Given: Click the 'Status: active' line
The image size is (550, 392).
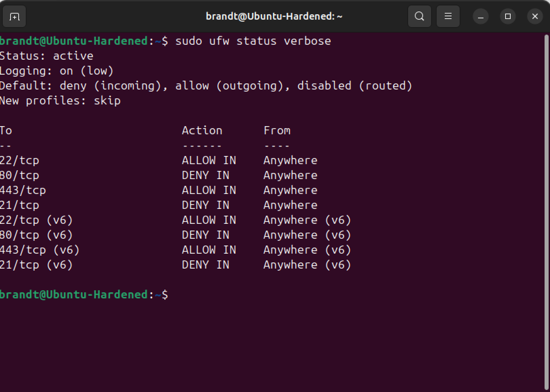Looking at the screenshot, I should pos(47,56).
